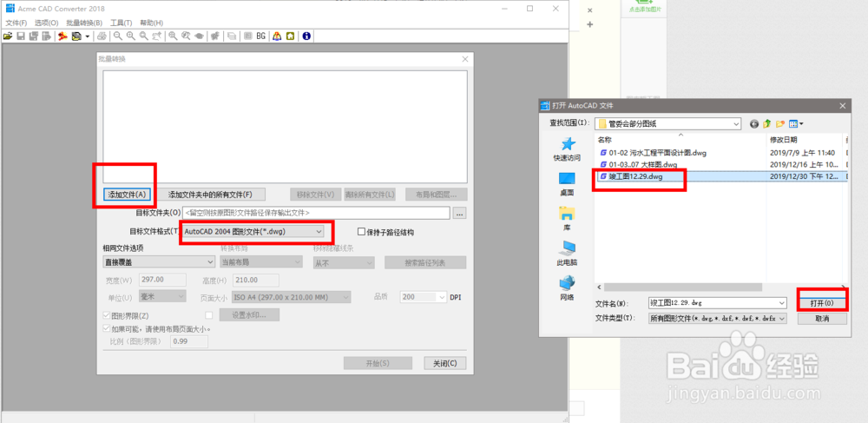Click the Back arrow in the open dialog

click(754, 124)
